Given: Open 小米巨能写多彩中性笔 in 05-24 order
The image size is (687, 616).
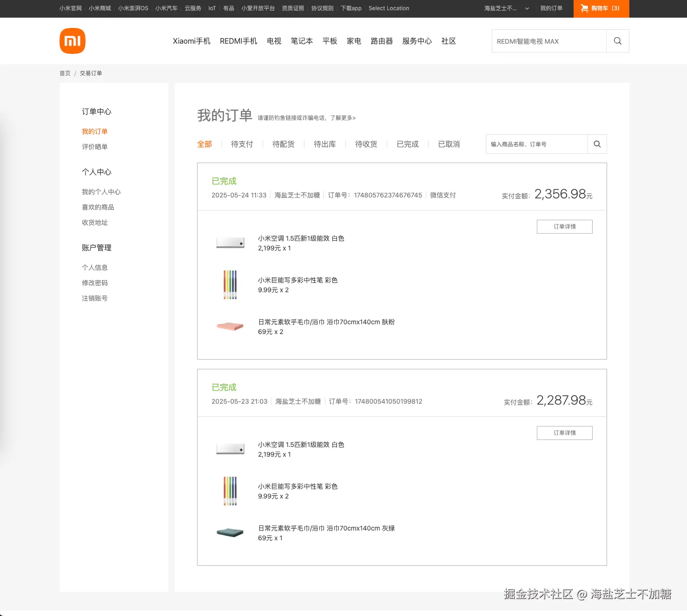Looking at the screenshot, I should click(x=298, y=280).
